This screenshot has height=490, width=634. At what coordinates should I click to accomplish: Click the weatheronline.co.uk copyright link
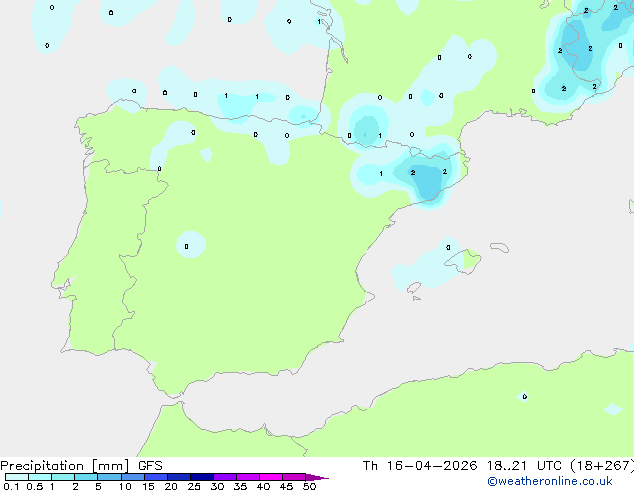click(550, 481)
